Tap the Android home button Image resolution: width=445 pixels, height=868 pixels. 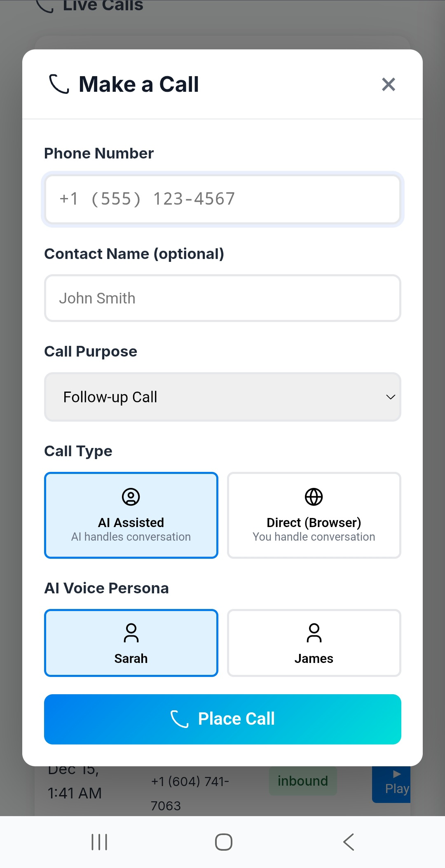pyautogui.click(x=222, y=842)
